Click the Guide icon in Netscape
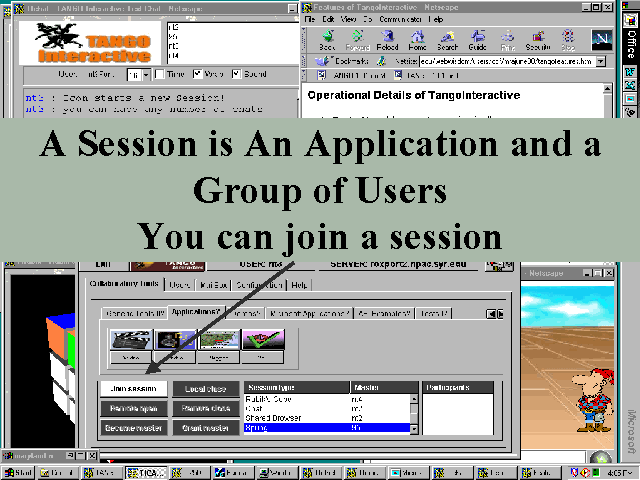Screen dimensions: 640x480 (x=477, y=40)
